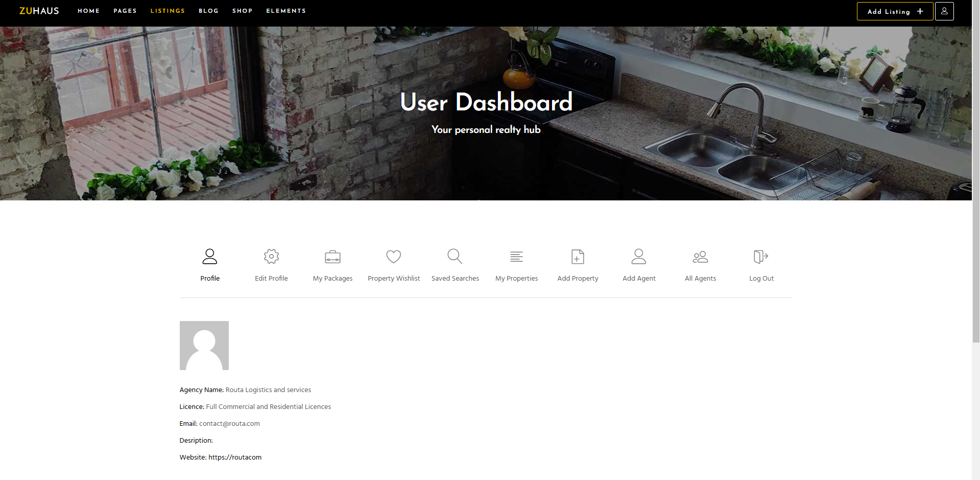
Task: Click the Routa Logistics and services text
Action: click(x=268, y=390)
